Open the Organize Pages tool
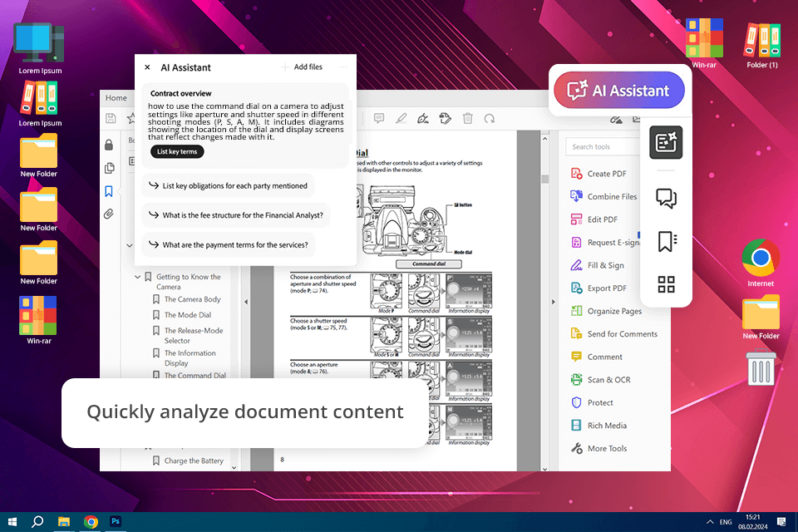This screenshot has width=798, height=532. click(x=607, y=311)
